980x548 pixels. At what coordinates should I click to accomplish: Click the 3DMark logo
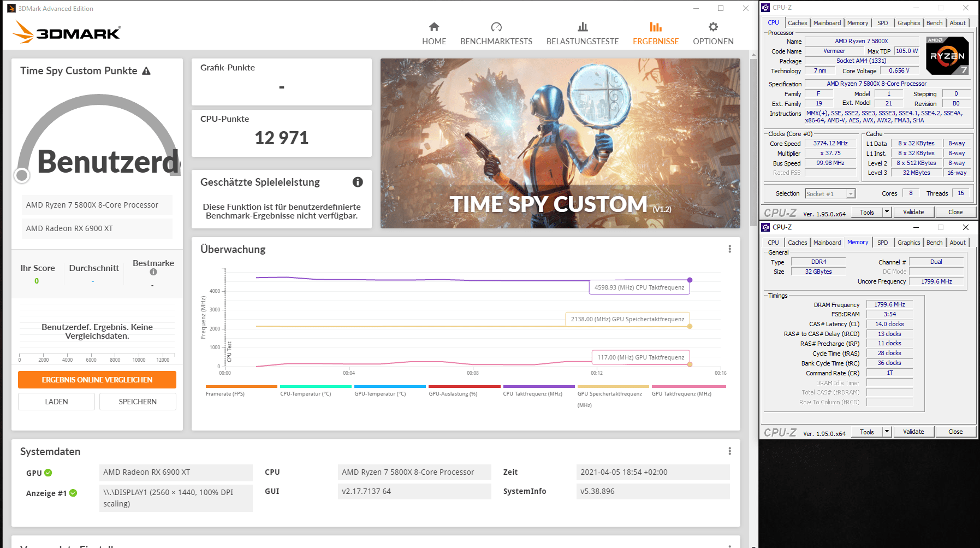67,32
